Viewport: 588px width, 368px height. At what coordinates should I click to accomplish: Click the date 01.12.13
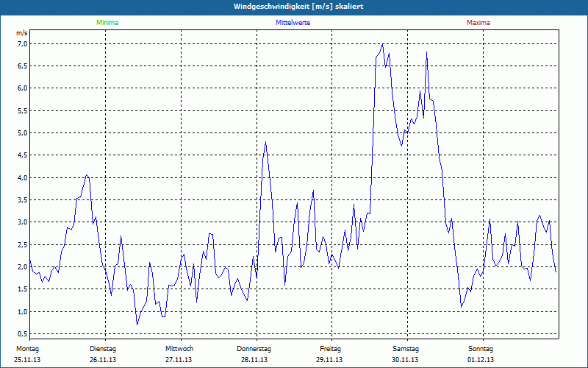481,360
